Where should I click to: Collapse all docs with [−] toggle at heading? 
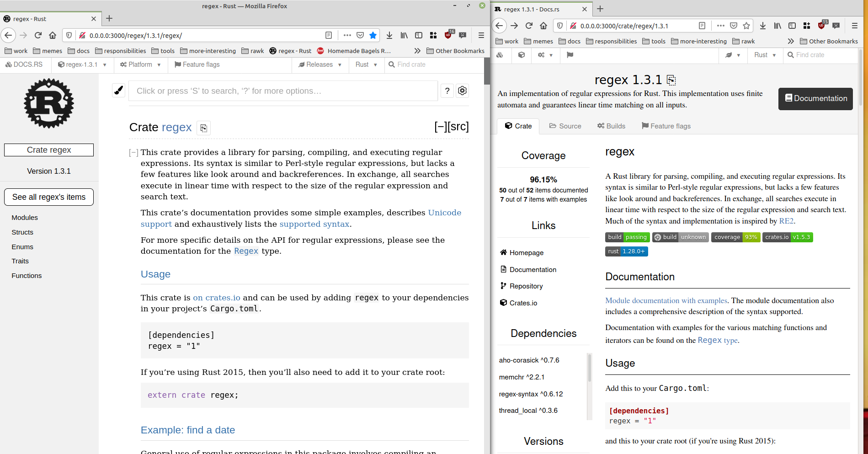[441, 127]
